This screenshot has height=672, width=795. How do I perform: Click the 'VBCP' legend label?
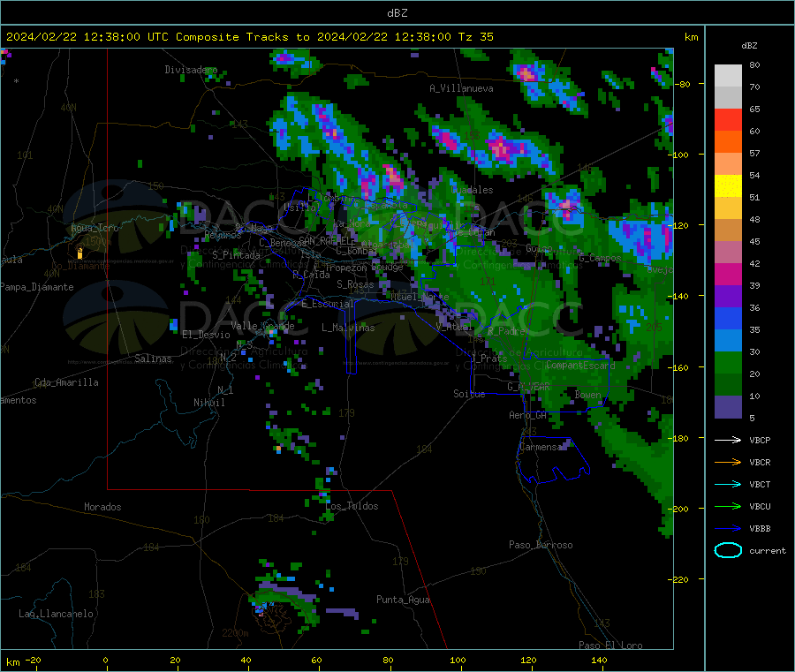tap(760, 441)
